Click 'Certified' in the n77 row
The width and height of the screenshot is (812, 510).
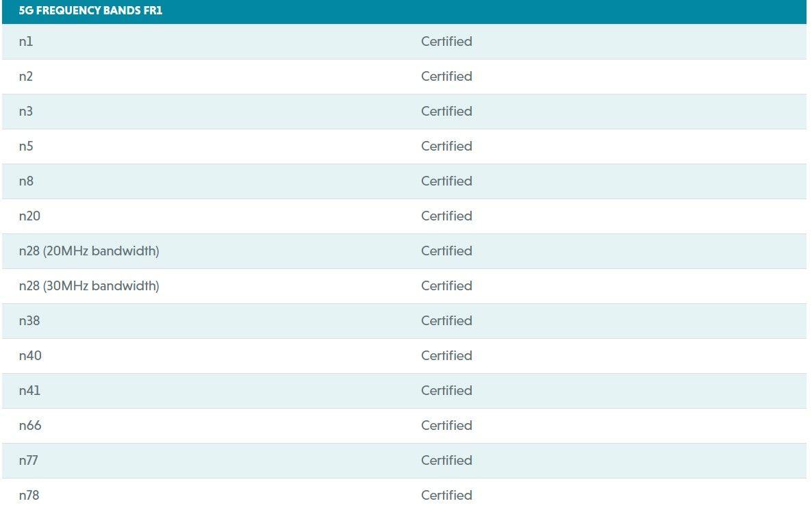click(446, 460)
